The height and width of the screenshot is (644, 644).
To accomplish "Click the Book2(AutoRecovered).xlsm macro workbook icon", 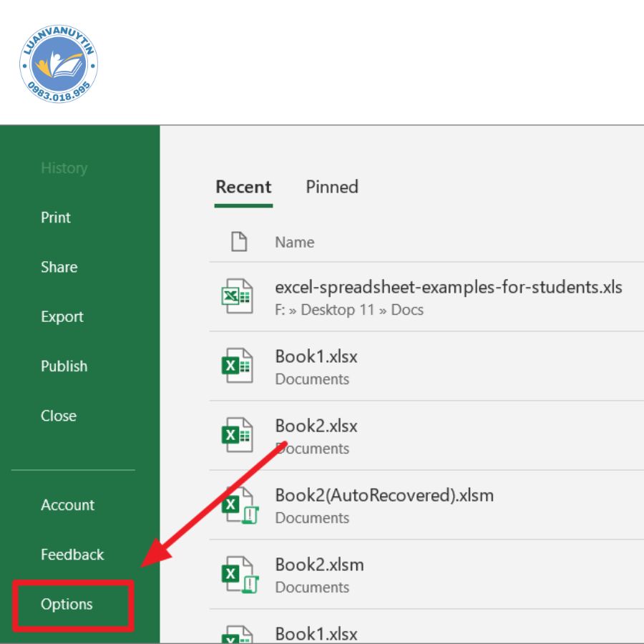I will pyautogui.click(x=238, y=505).
